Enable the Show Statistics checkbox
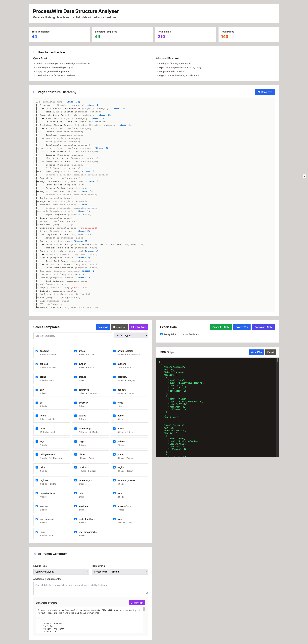Viewport: 308px width, 644px height. point(180,334)
